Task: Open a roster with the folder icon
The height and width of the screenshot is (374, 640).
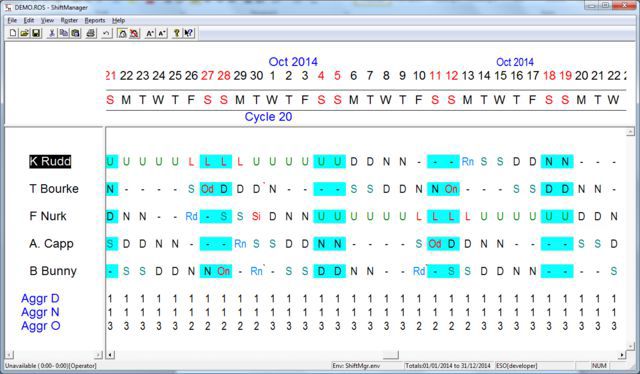Action: click(x=24, y=33)
